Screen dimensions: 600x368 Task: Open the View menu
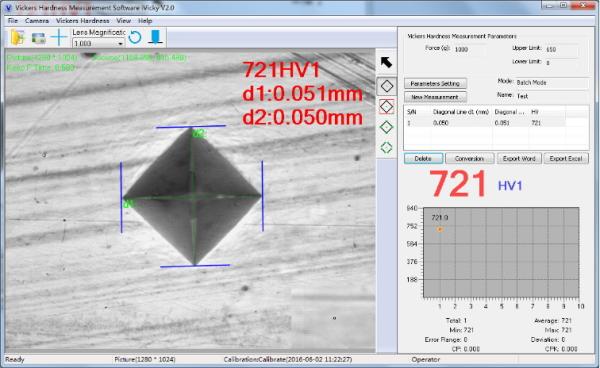[124, 21]
